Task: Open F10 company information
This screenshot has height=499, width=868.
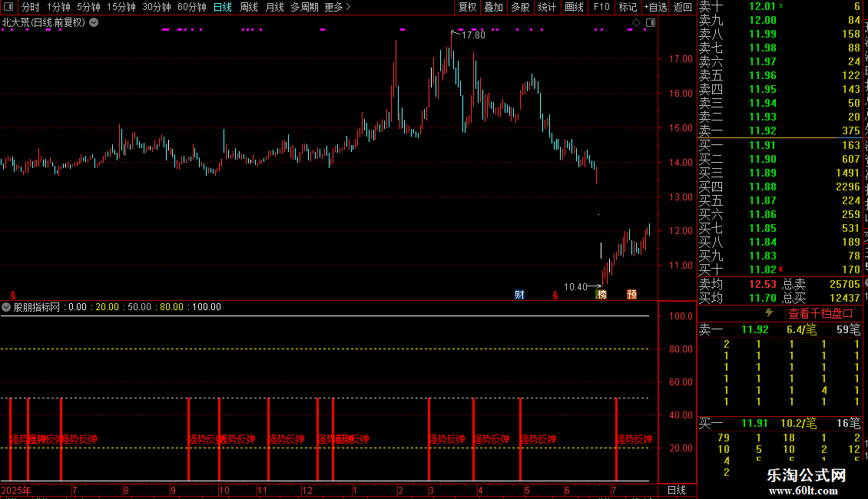Action: pyautogui.click(x=601, y=7)
